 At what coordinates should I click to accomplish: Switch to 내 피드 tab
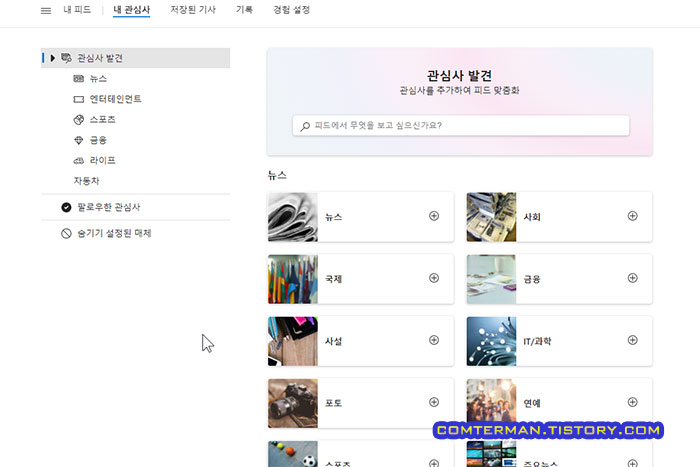pyautogui.click(x=77, y=10)
